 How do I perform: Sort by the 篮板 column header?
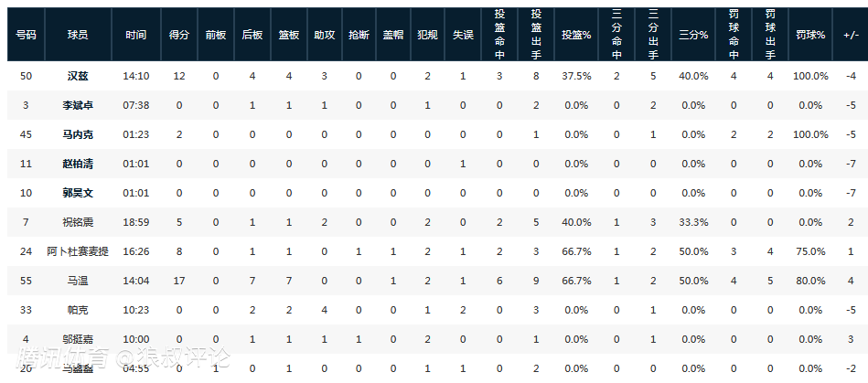[x=289, y=35]
